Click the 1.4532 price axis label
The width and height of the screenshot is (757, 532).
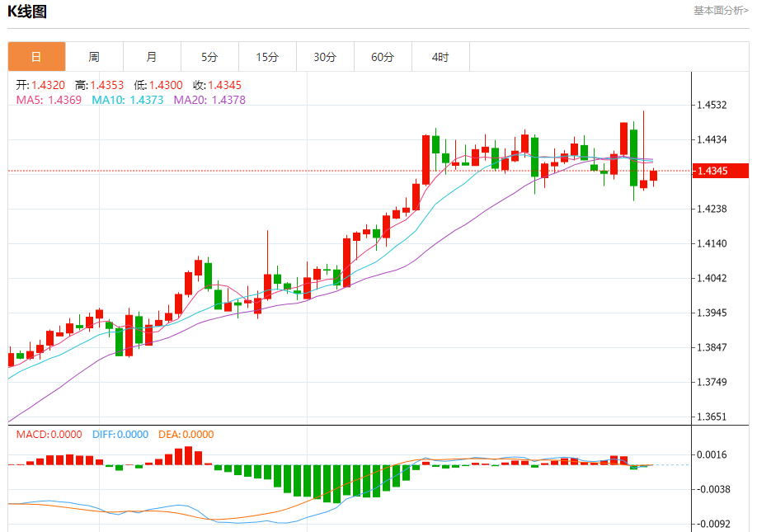[712, 106]
